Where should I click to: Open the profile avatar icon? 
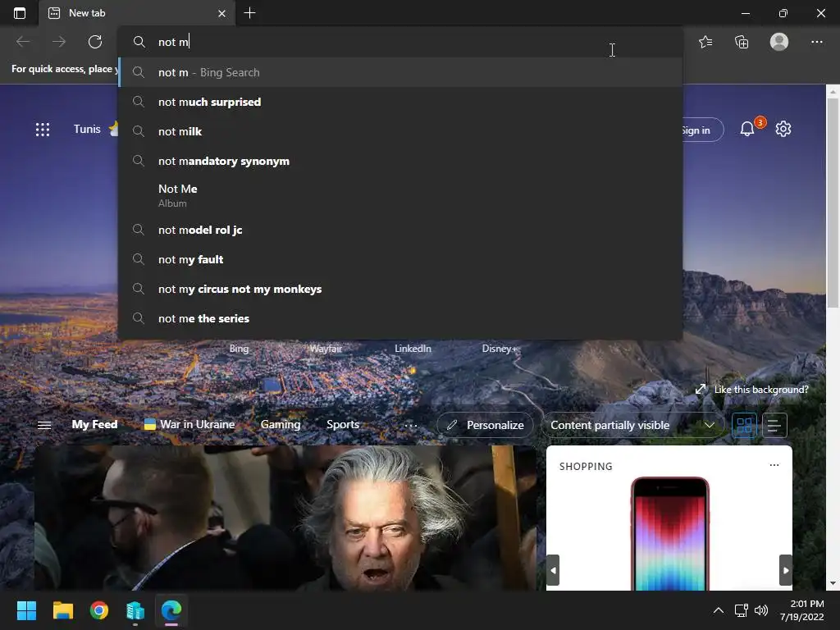779,42
